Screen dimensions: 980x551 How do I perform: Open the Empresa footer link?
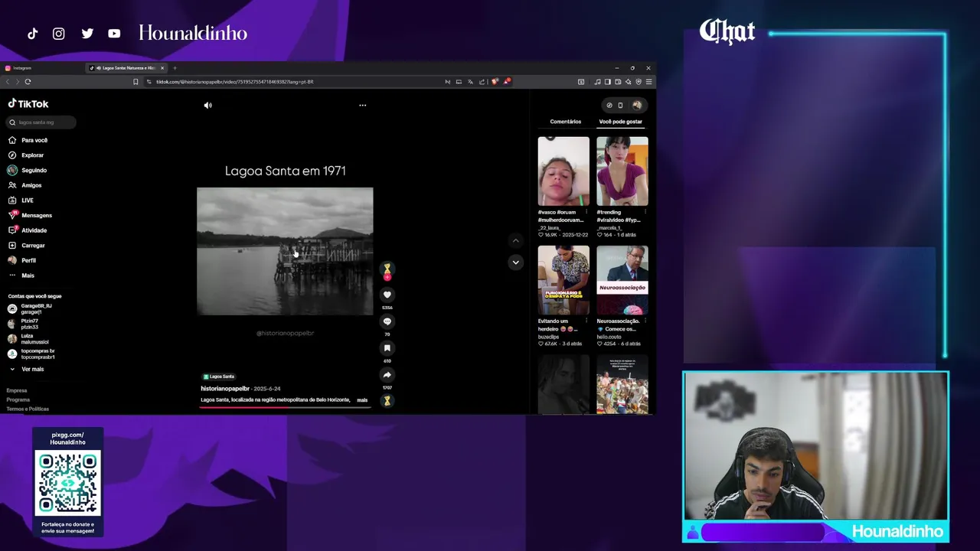(x=17, y=390)
